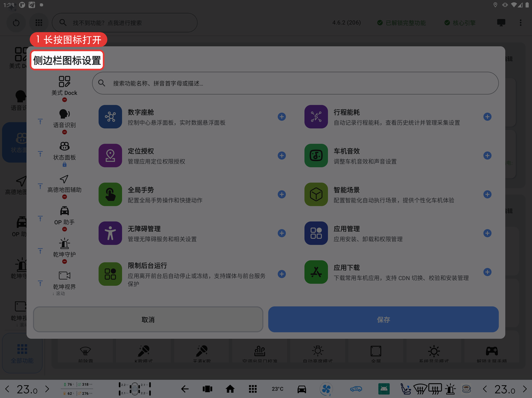
Task: Select 状态面板 in the dialog sidebar list
Action: (x=64, y=151)
